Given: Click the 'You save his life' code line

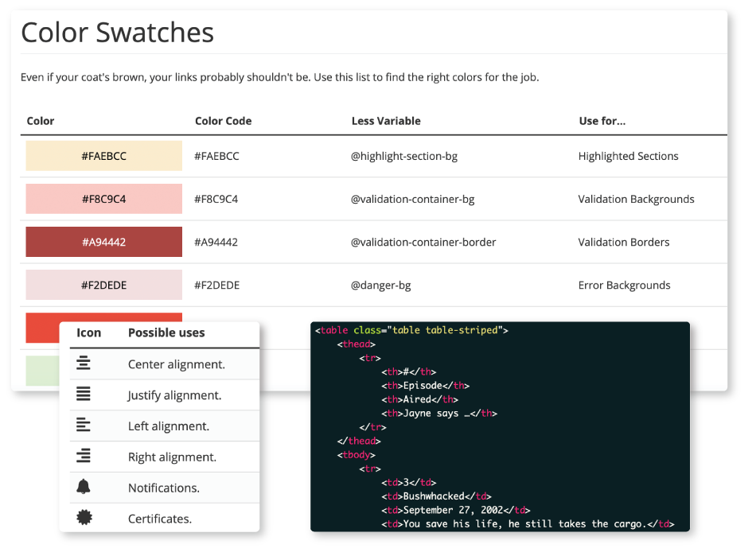Looking at the screenshot, I should point(528,524).
